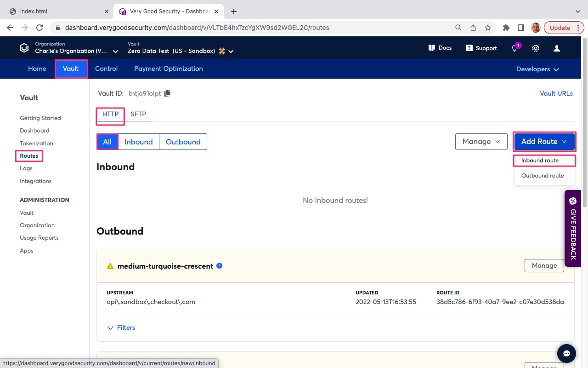Open Organization under Administration
Screen dimensions: 588x368
[37, 225]
